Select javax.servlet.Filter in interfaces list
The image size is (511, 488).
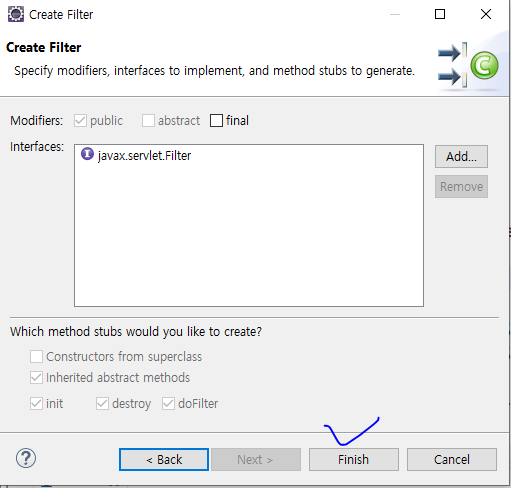coord(144,156)
